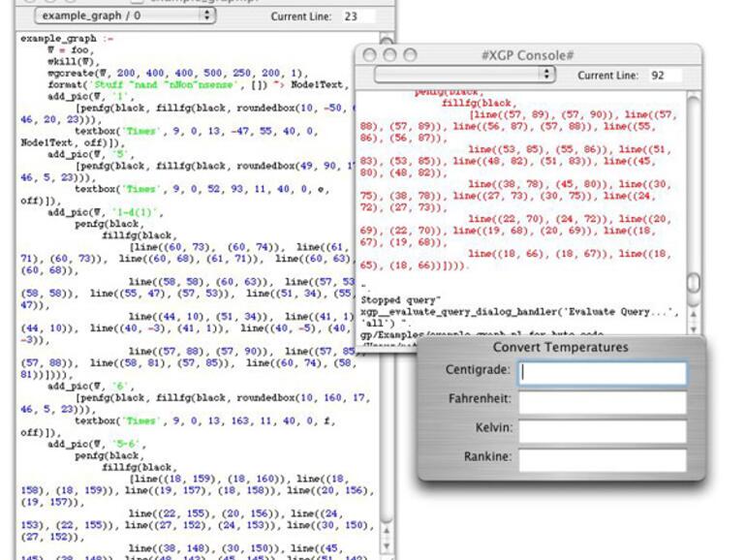Zoom the XGP Console window
This screenshot has width=746, height=560.
[x=410, y=55]
